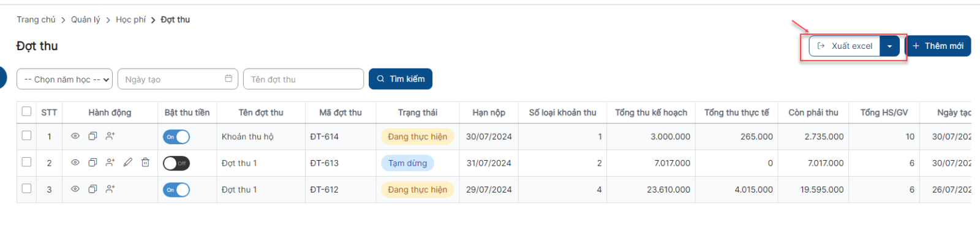Click the Thêm mới button
Screen dimensions: 980x239
(x=938, y=46)
